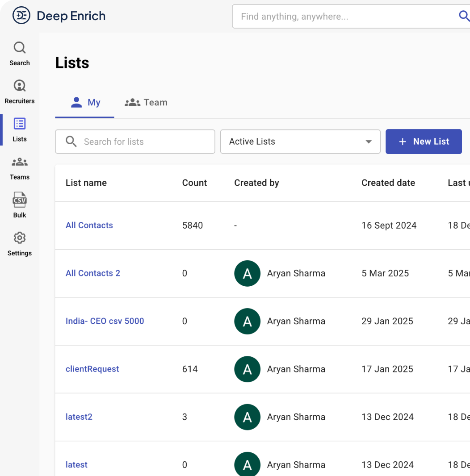Click the magnifier icon in the top search bar
The image size is (470, 476).
(x=464, y=16)
